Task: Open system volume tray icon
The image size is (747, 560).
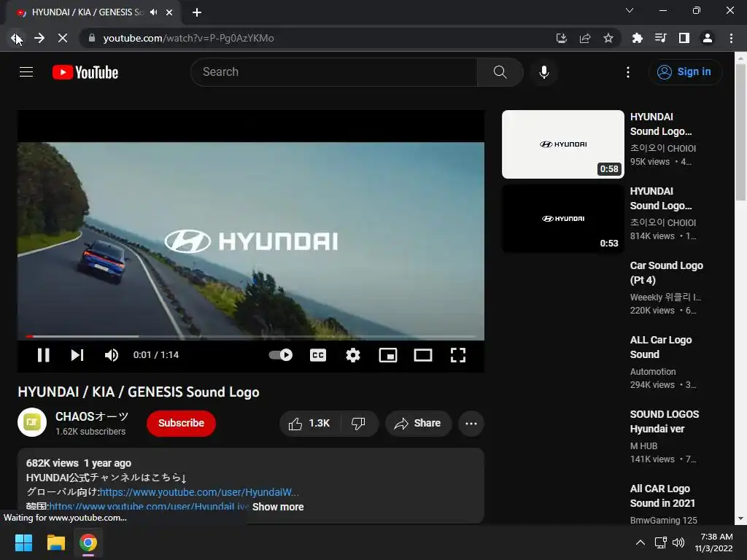Action: pos(678,542)
